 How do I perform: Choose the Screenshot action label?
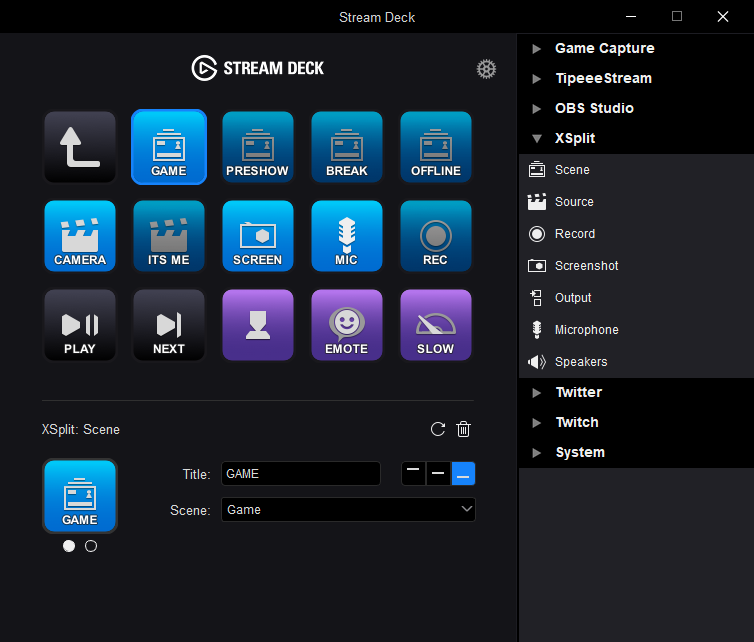pos(587,266)
